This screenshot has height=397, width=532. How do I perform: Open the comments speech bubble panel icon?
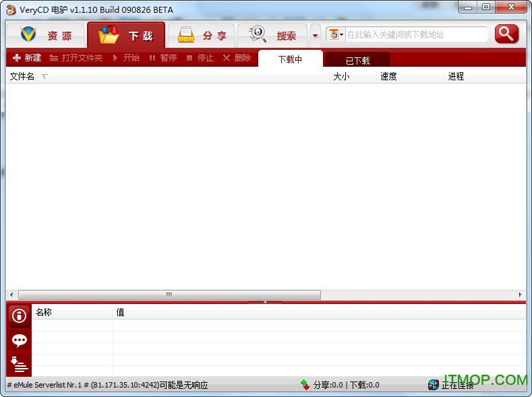[19, 340]
